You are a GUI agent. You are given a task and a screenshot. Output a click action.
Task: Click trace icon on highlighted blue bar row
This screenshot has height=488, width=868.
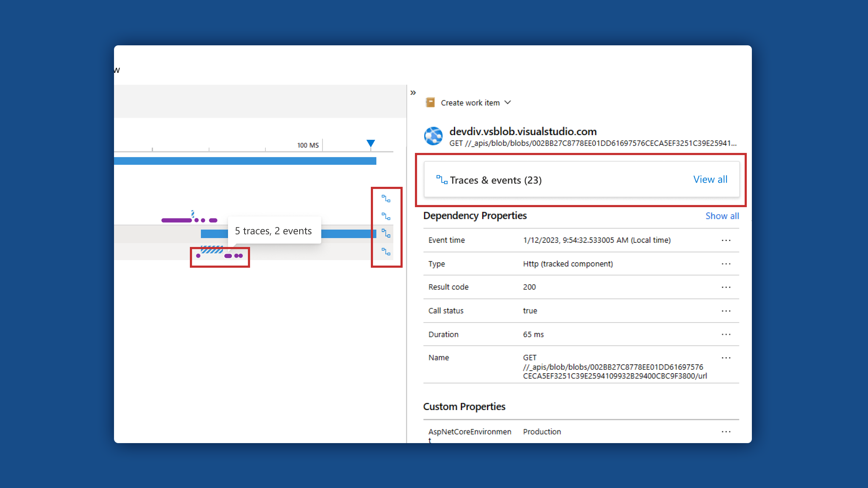click(x=386, y=233)
